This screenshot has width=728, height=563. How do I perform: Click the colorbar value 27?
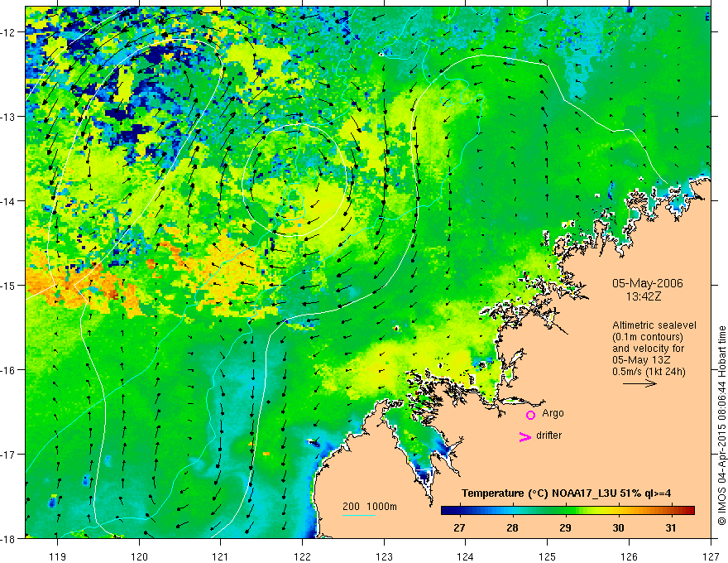click(459, 527)
